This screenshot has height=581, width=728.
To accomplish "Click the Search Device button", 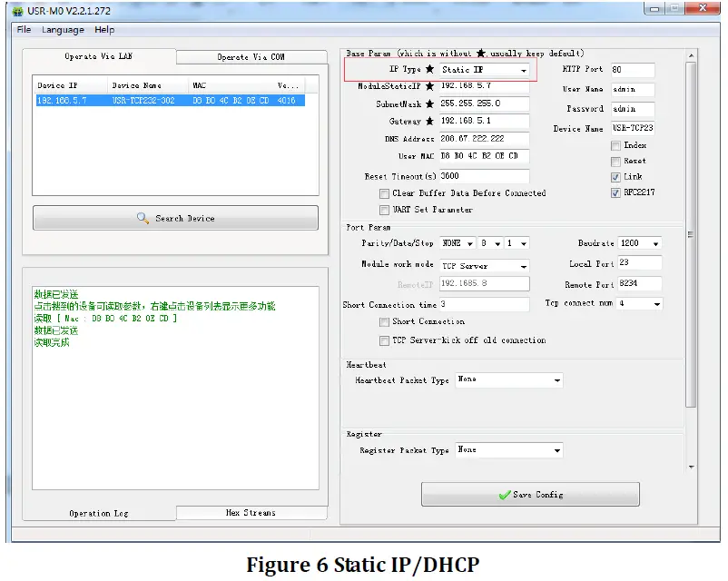I will tap(175, 218).
